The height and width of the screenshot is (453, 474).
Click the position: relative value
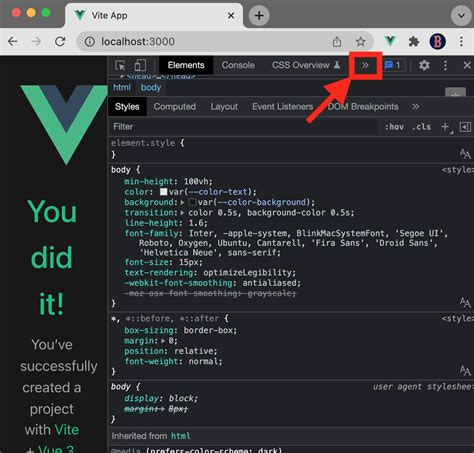point(193,351)
